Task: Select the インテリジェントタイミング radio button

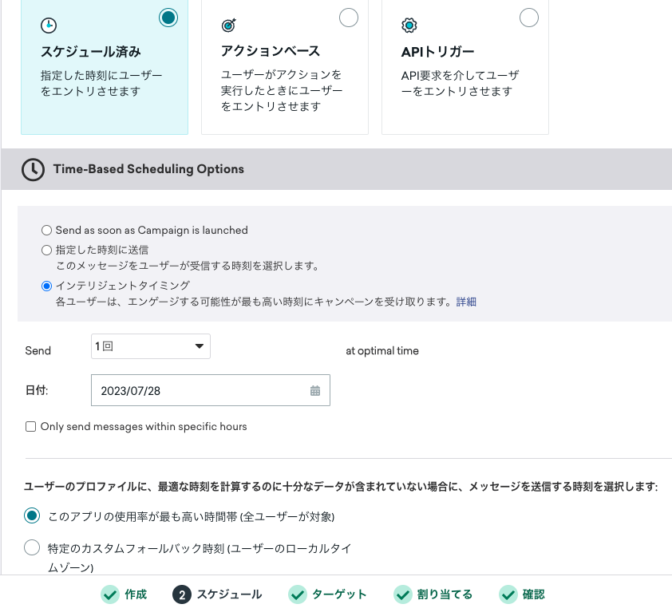Action: (46, 286)
